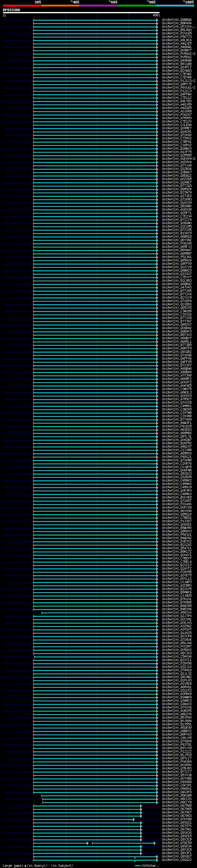Image resolution: width=197 pixels, height=868 pixels.
Task: Click hit label UniRef100_P56773
Action: point(176,37)
